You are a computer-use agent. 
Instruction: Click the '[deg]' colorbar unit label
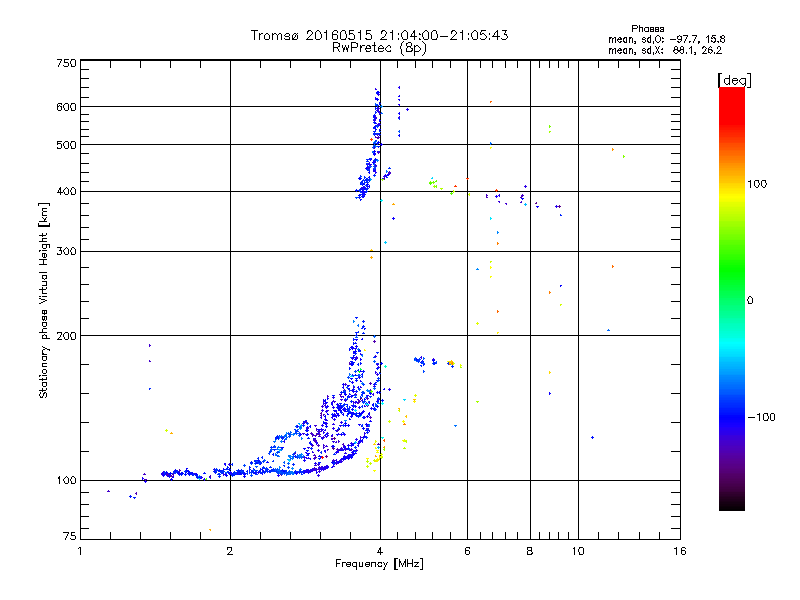734,81
